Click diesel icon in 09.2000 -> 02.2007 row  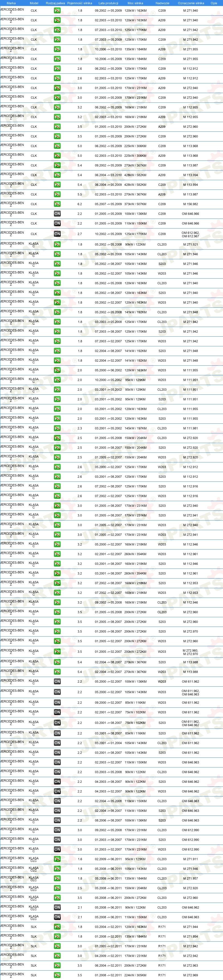coord(57,702)
